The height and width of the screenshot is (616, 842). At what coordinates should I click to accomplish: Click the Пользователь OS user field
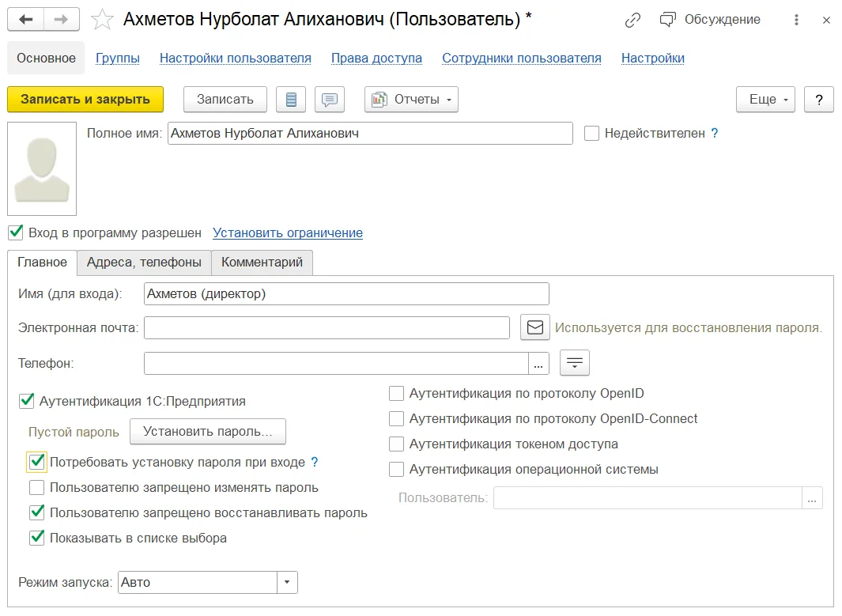[x=648, y=498]
